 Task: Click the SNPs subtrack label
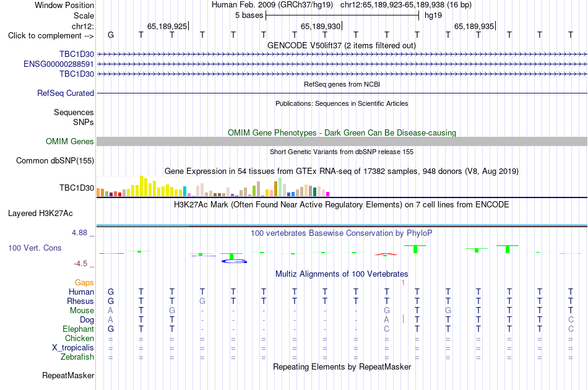(x=84, y=122)
